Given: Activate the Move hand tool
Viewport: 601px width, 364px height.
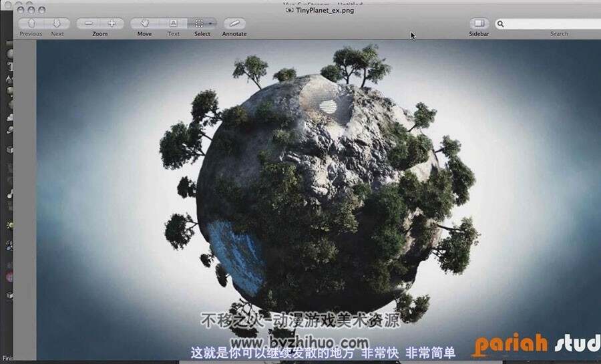Looking at the screenshot, I should pyautogui.click(x=144, y=23).
